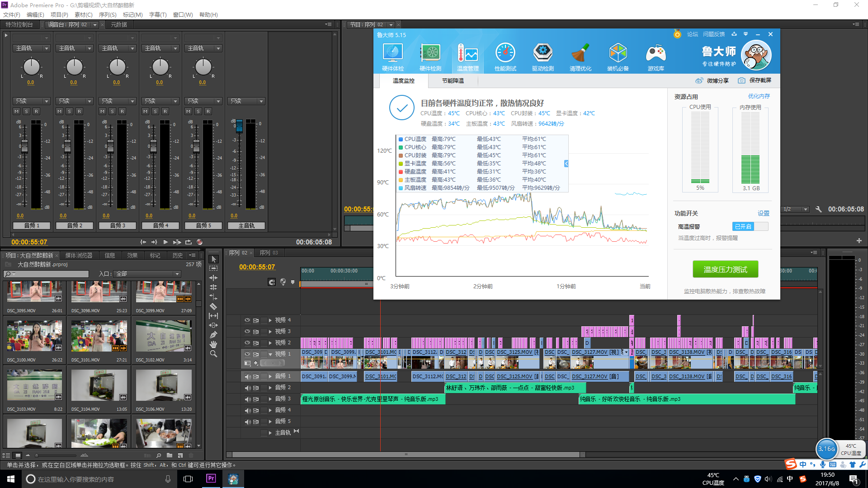Toggle visibility eye of 视频 4 track

pos(247,320)
